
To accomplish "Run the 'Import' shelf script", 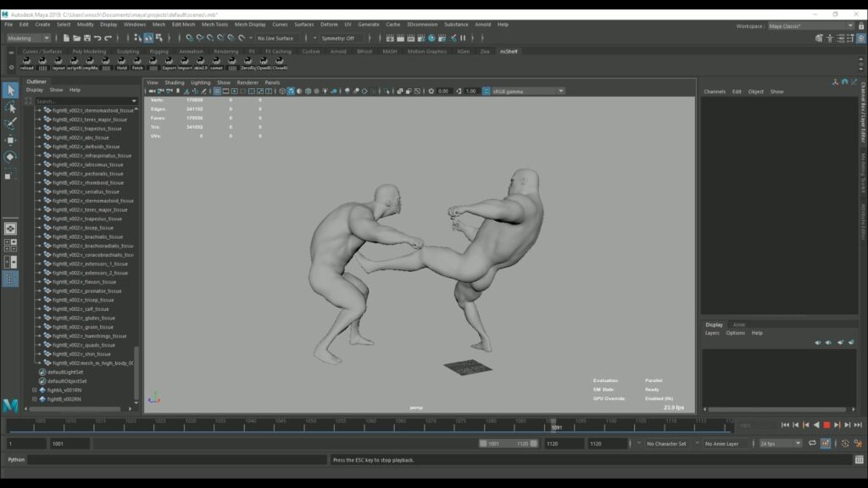I will (x=184, y=63).
